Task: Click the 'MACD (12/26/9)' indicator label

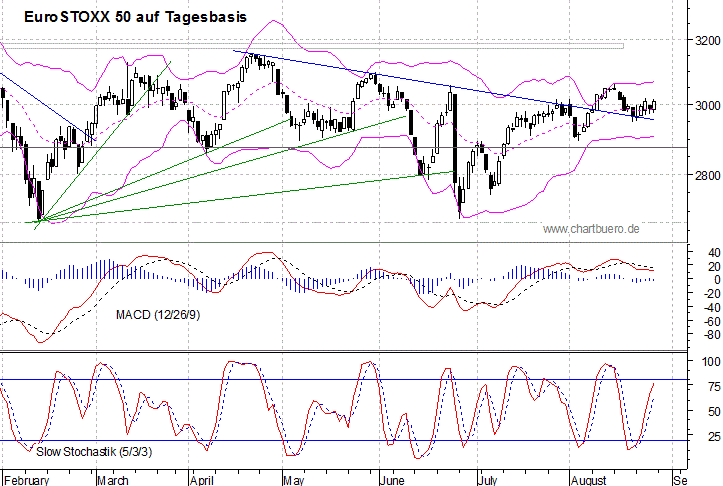Action: coord(158,315)
